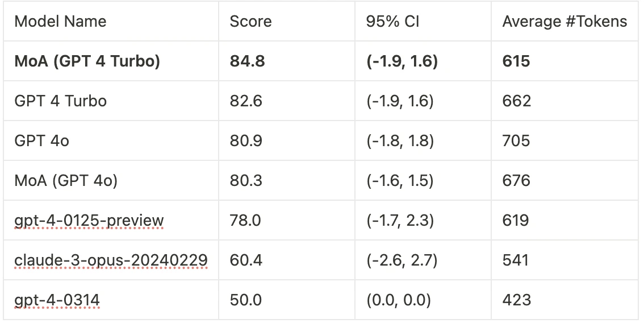Click the claude-3-opus-20240229 underlined text
Image resolution: width=644 pixels, height=323 pixels.
111,260
